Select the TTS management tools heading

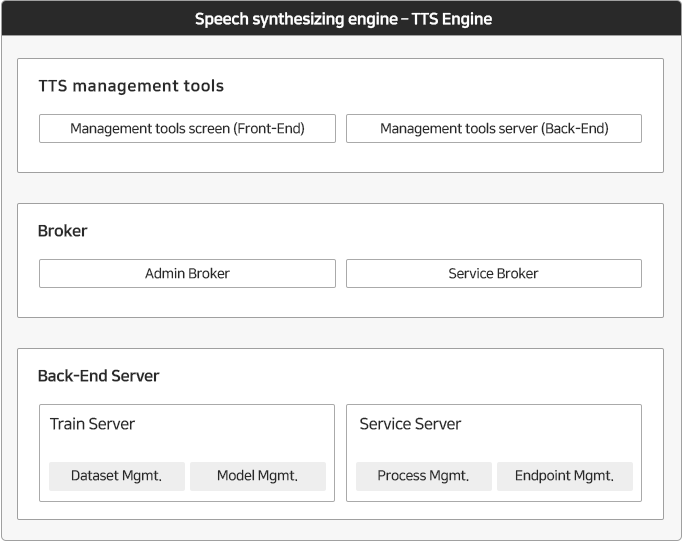click(131, 86)
